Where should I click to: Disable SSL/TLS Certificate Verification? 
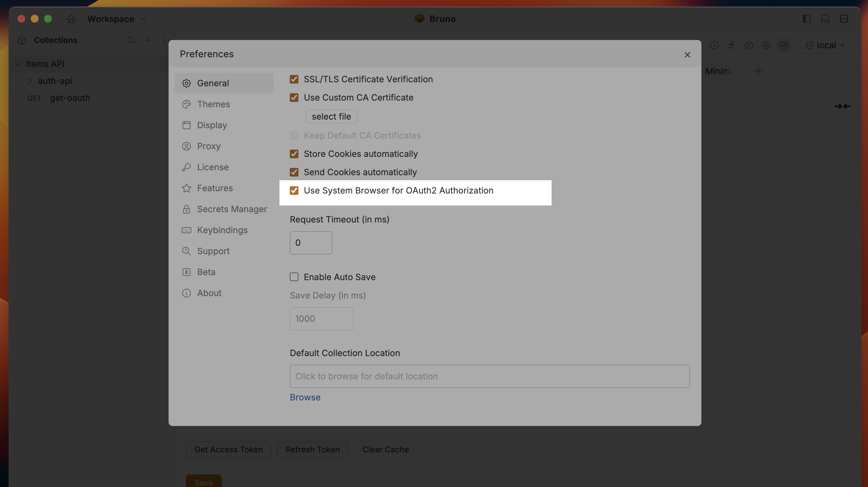pyautogui.click(x=294, y=79)
